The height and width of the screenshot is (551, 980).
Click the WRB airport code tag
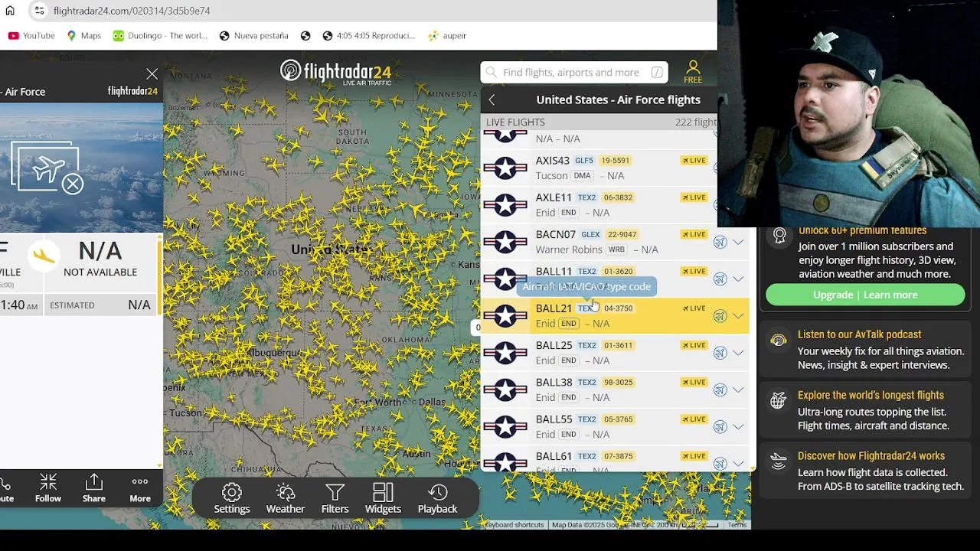point(616,249)
